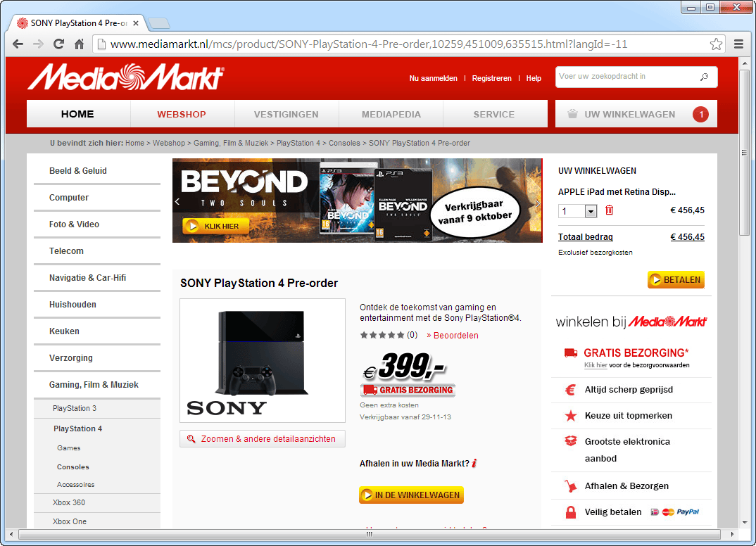Click the browser forward arrow
Image resolution: width=756 pixels, height=546 pixels.
coord(38,44)
